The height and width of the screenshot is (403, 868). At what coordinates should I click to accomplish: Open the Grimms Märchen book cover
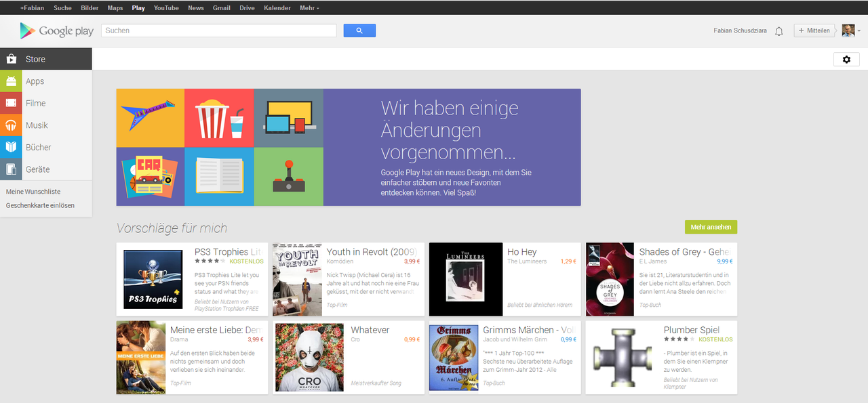click(454, 358)
